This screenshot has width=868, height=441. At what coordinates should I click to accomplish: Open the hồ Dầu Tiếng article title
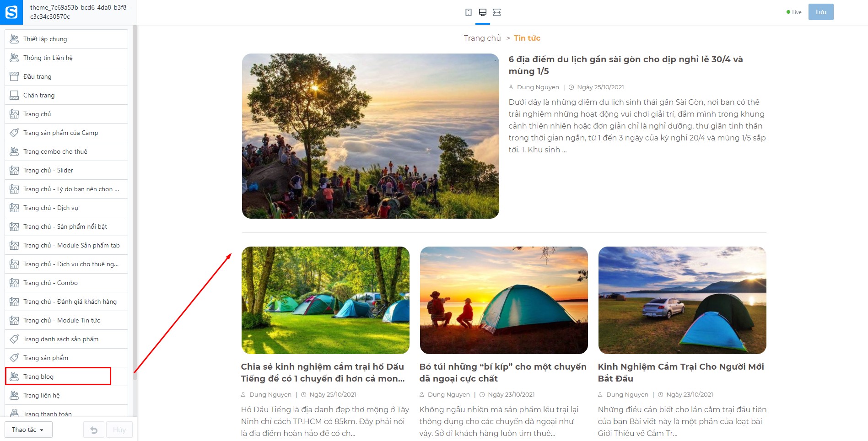click(x=323, y=372)
